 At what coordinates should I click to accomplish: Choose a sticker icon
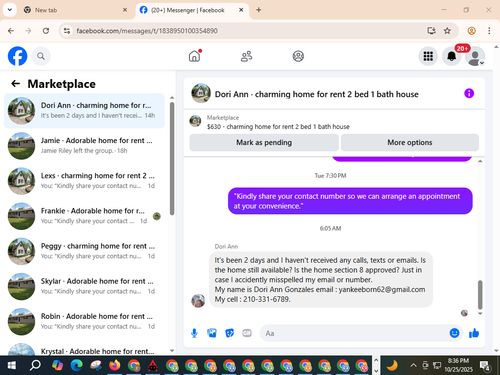(229, 333)
